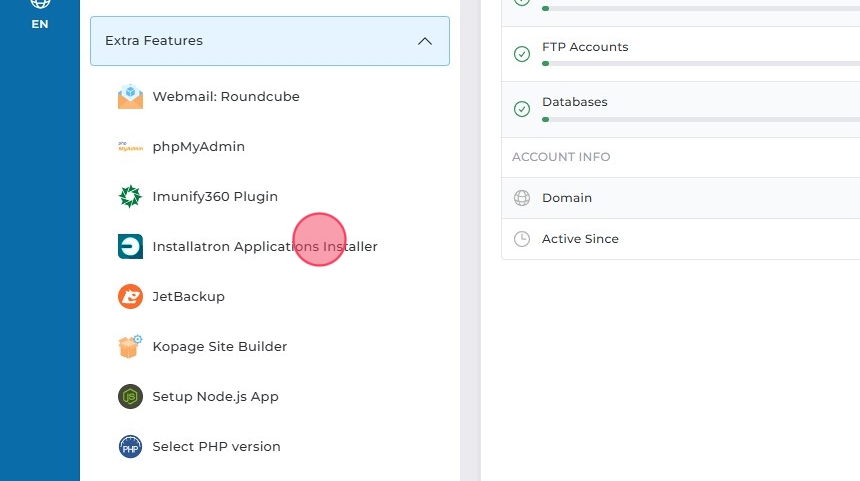
Task: Click the green check next to FTP Accounts
Action: click(521, 54)
